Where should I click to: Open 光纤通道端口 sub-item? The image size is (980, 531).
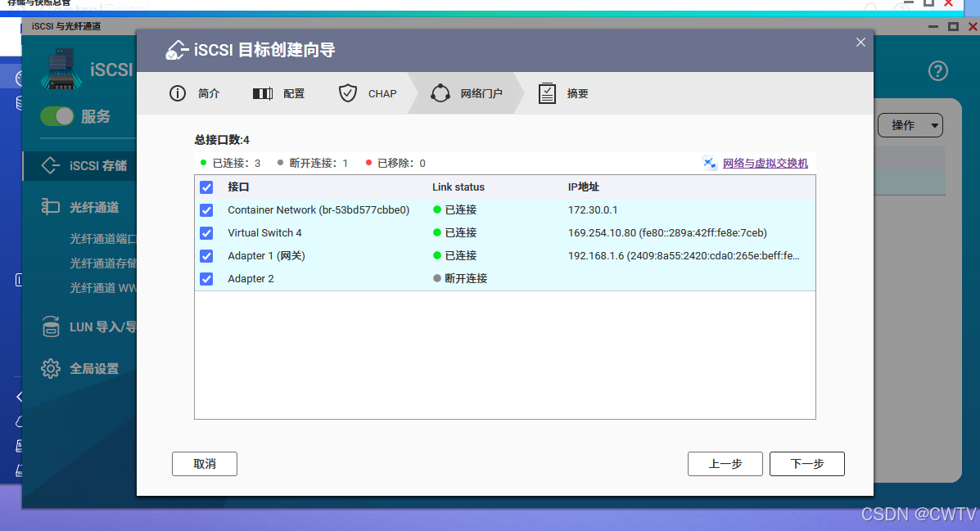(x=102, y=239)
